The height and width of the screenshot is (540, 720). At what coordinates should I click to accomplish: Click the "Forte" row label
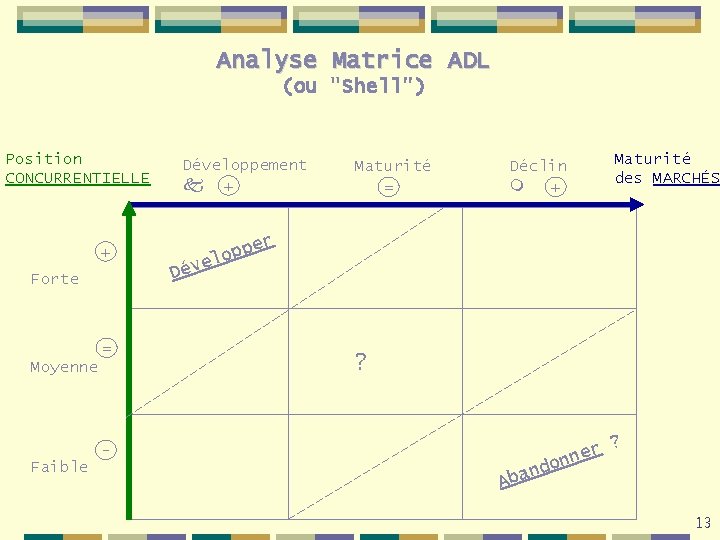tap(55, 279)
